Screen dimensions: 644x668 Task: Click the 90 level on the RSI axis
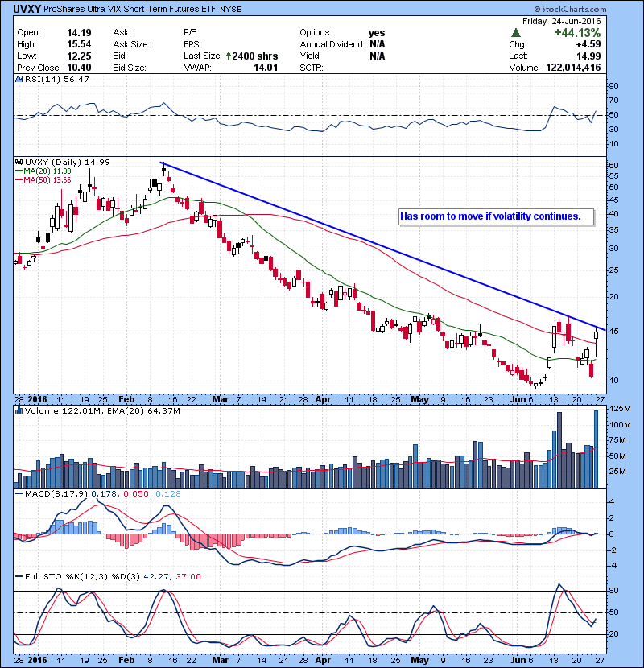(x=613, y=85)
